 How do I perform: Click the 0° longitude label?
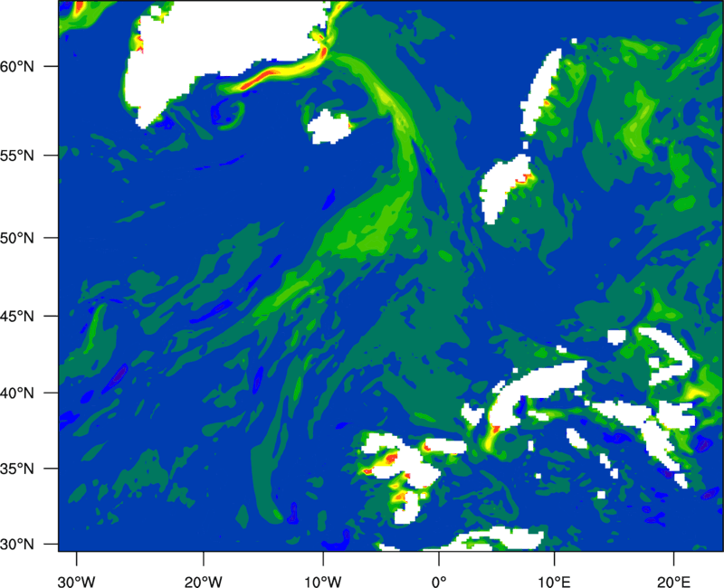pos(439,582)
